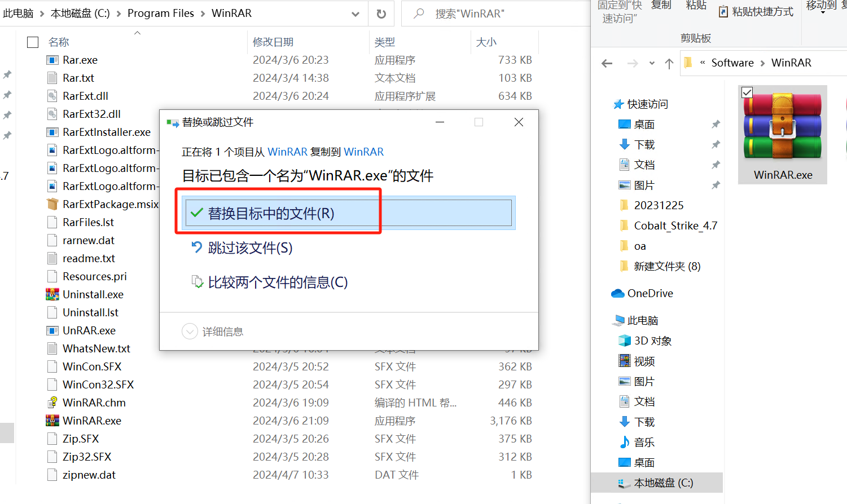Open the oa folder in the sidebar
The height and width of the screenshot is (504, 847).
[640, 246]
